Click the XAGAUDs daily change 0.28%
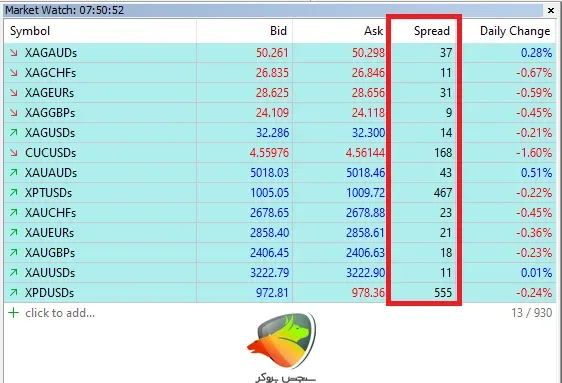 tap(536, 53)
